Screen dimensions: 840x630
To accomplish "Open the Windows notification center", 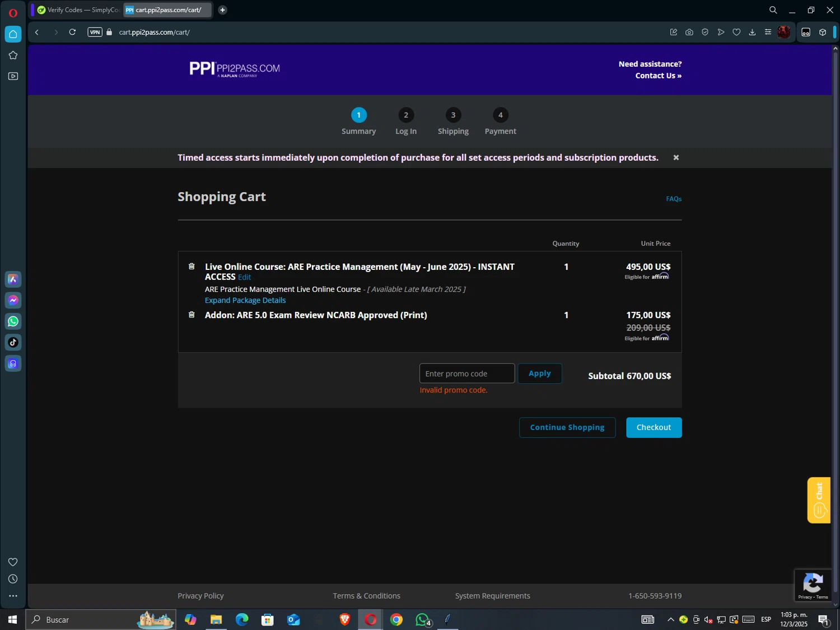I will tap(824, 620).
